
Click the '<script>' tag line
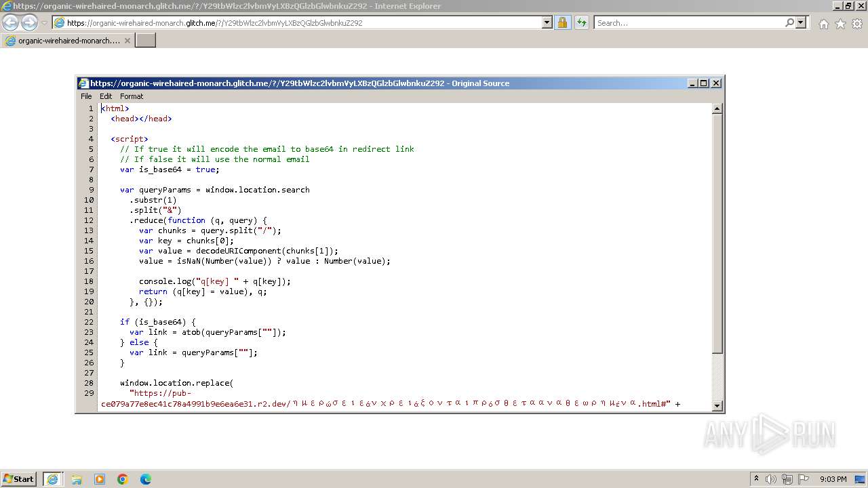(130, 139)
